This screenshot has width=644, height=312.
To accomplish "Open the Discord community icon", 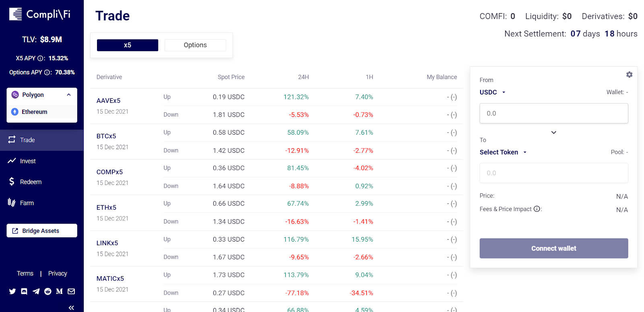I will click(24, 291).
